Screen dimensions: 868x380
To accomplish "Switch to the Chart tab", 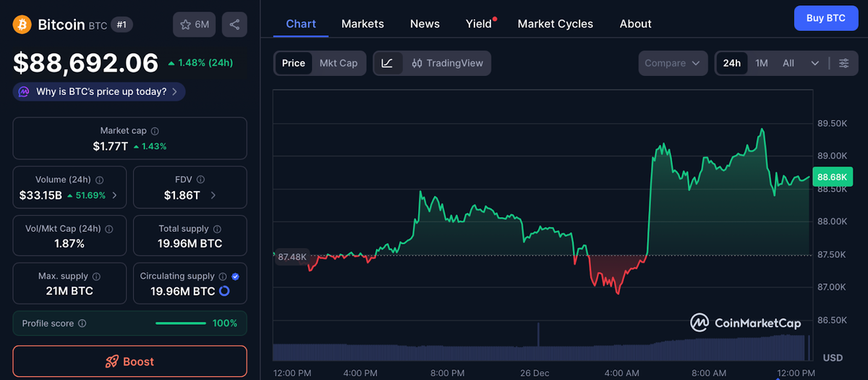I will tap(301, 24).
